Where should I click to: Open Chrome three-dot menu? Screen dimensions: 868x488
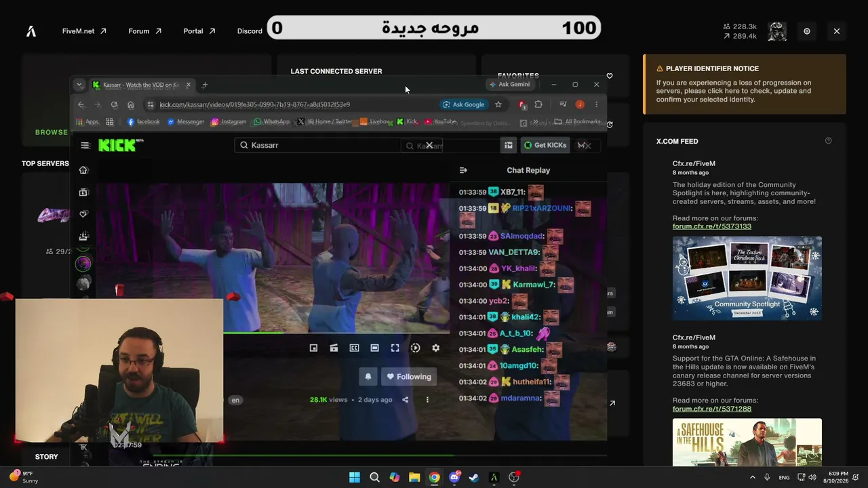(x=596, y=104)
